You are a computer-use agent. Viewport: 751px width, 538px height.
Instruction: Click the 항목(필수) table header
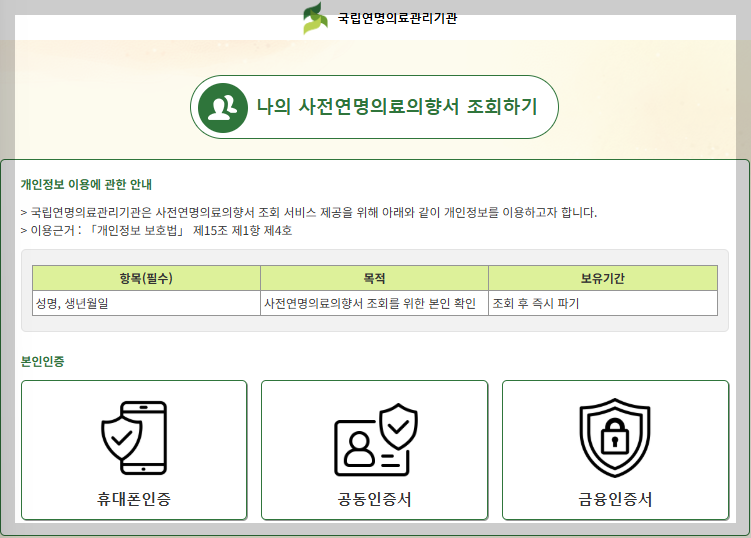click(x=146, y=278)
